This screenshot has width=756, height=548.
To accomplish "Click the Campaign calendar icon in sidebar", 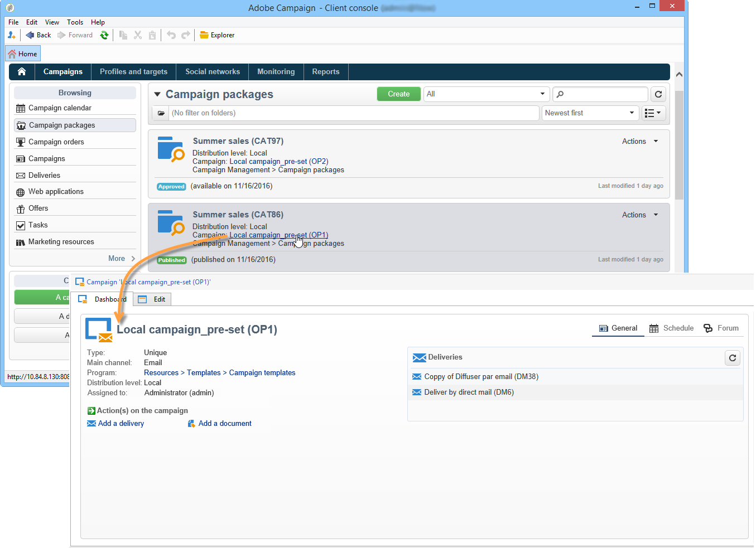I will pos(21,108).
